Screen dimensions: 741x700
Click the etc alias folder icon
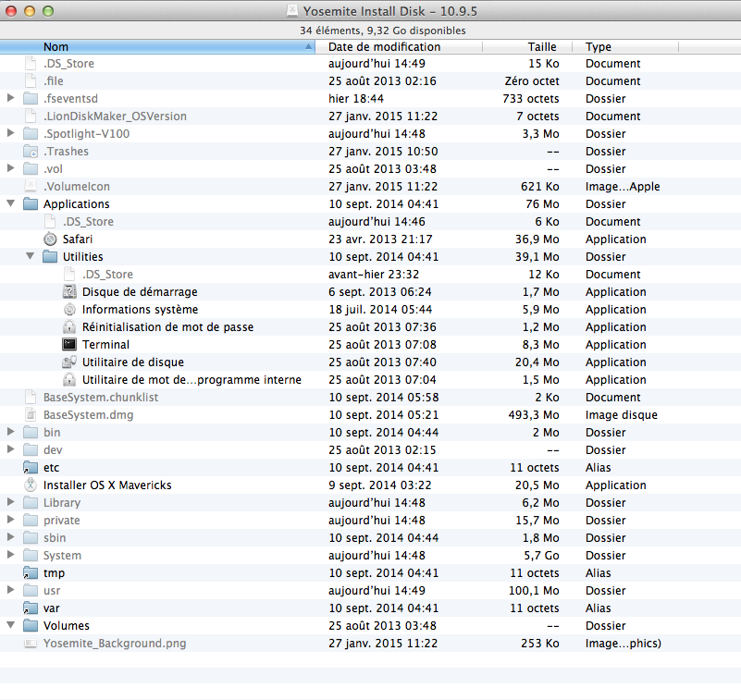click(31, 468)
